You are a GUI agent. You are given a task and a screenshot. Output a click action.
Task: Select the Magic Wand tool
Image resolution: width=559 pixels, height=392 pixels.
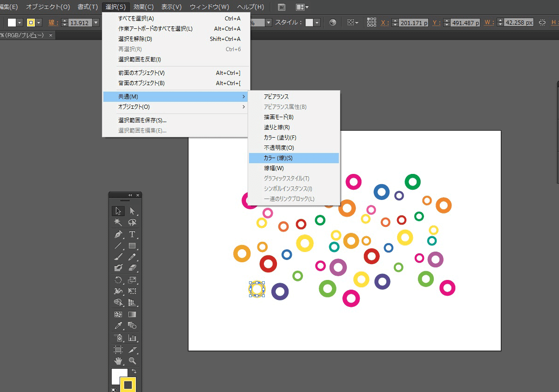coord(118,223)
